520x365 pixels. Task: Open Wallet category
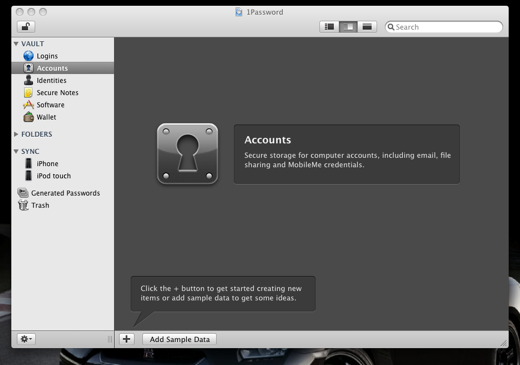pos(46,117)
